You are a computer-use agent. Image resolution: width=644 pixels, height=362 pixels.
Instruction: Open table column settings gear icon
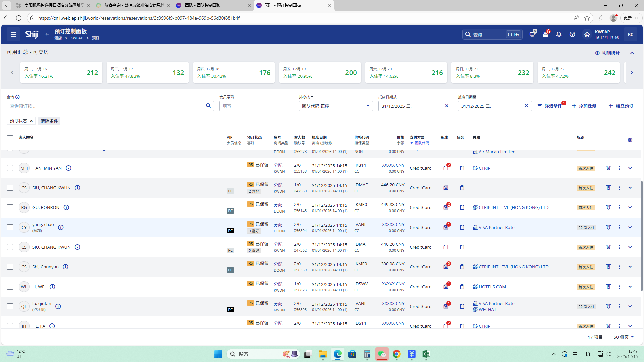click(x=630, y=140)
